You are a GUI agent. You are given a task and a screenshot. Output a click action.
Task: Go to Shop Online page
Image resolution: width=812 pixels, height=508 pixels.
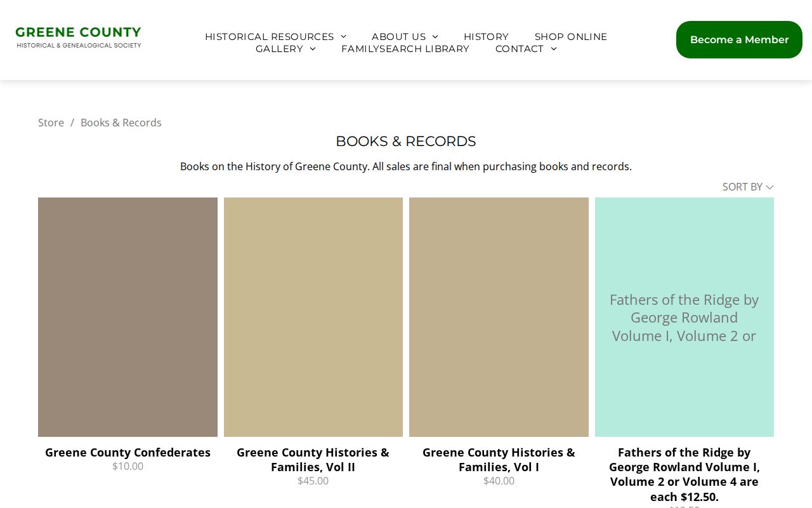point(571,37)
